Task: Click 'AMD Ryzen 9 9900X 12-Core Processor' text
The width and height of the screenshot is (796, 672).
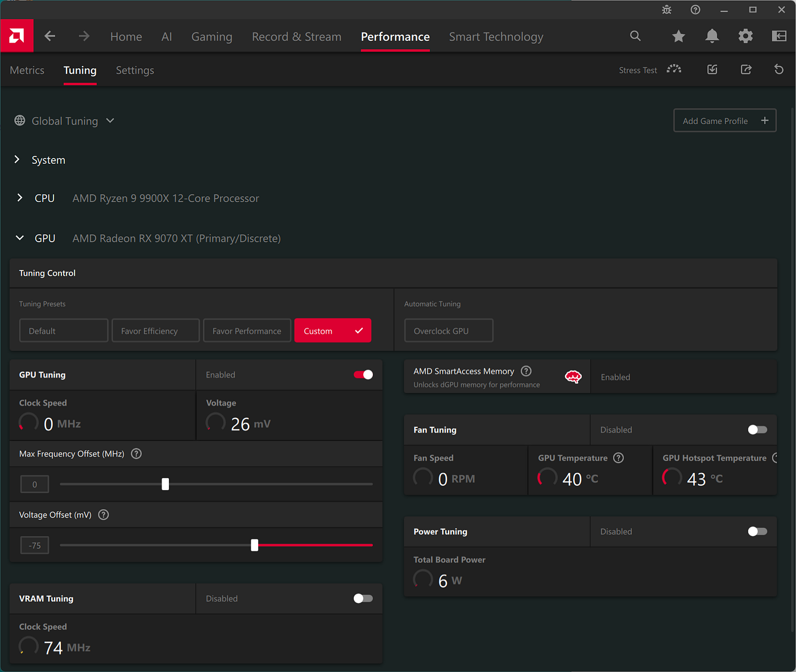Action: coord(165,198)
